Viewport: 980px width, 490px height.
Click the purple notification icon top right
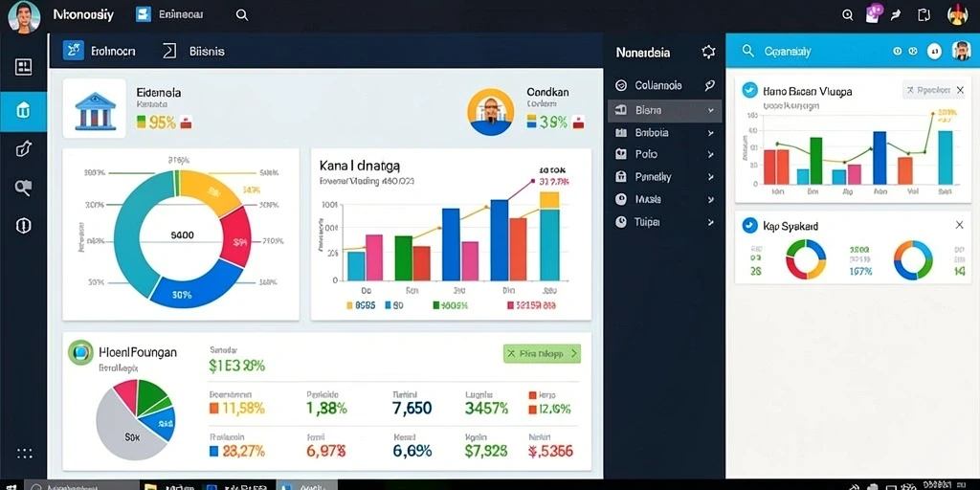point(874,13)
